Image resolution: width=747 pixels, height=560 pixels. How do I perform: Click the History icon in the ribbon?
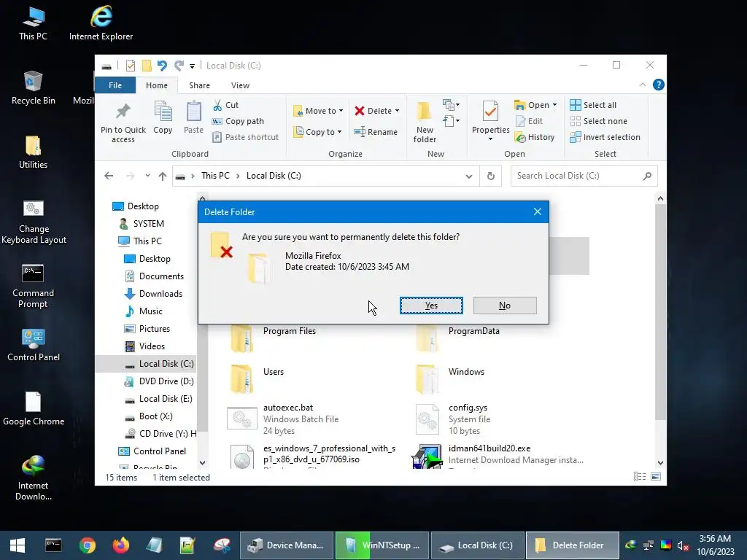point(520,138)
